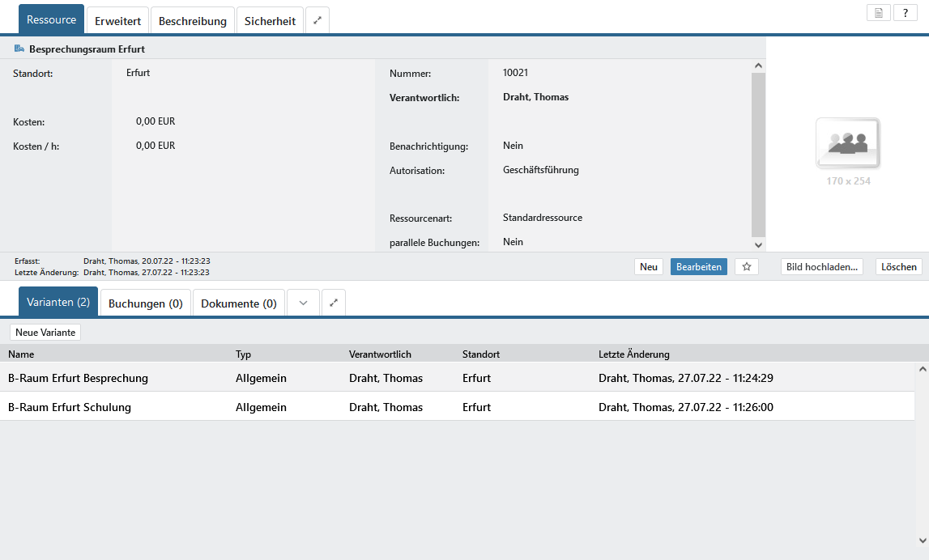This screenshot has width=929, height=560.
Task: Select the B-Raum Erfurt Schulung row
Action: [x=70, y=407]
